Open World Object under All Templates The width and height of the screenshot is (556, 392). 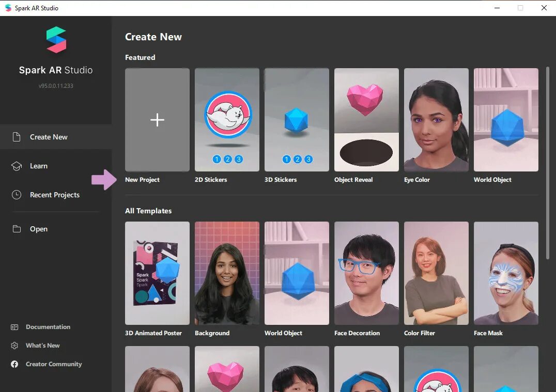297,273
